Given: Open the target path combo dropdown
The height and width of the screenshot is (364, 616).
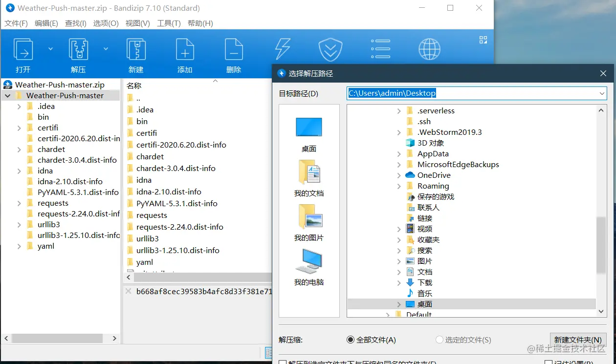Looking at the screenshot, I should (602, 93).
